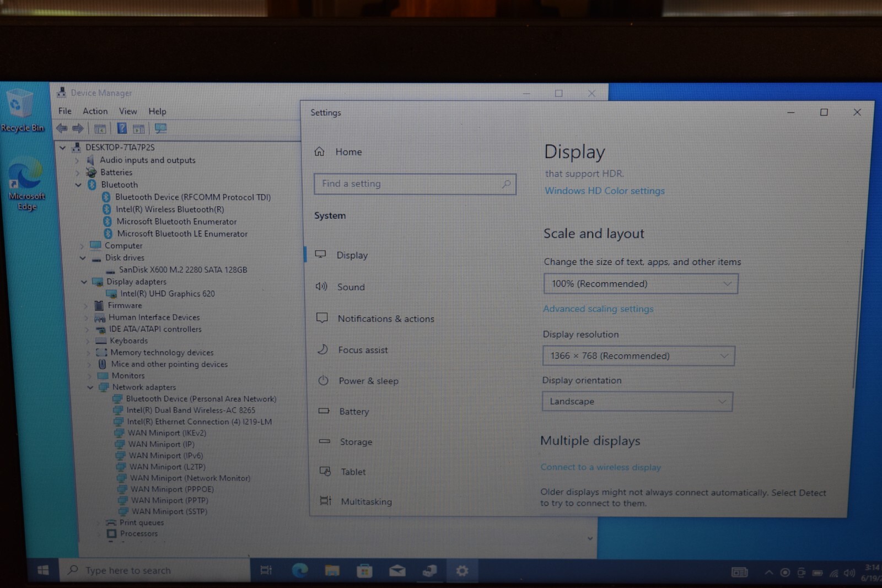Open File Explorer from the taskbar
The image size is (882, 588).
(332, 570)
